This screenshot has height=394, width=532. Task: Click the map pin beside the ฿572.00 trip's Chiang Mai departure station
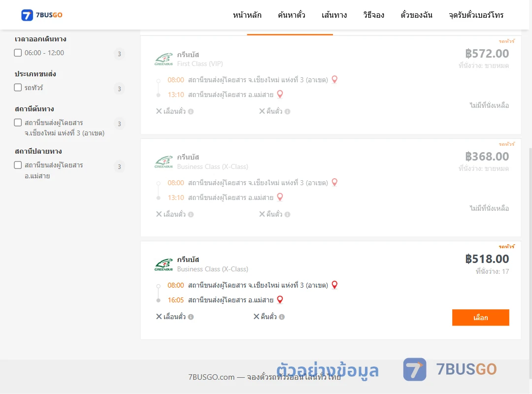[334, 79]
